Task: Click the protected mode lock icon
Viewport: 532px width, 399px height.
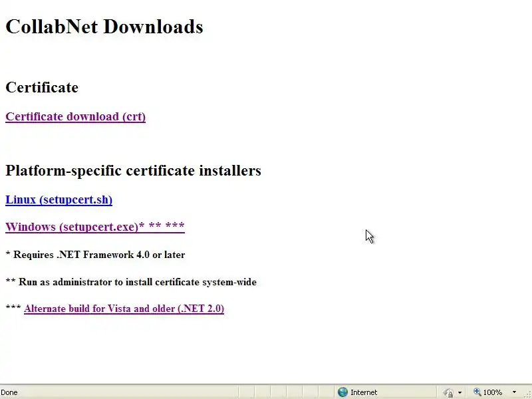Action: click(x=448, y=392)
